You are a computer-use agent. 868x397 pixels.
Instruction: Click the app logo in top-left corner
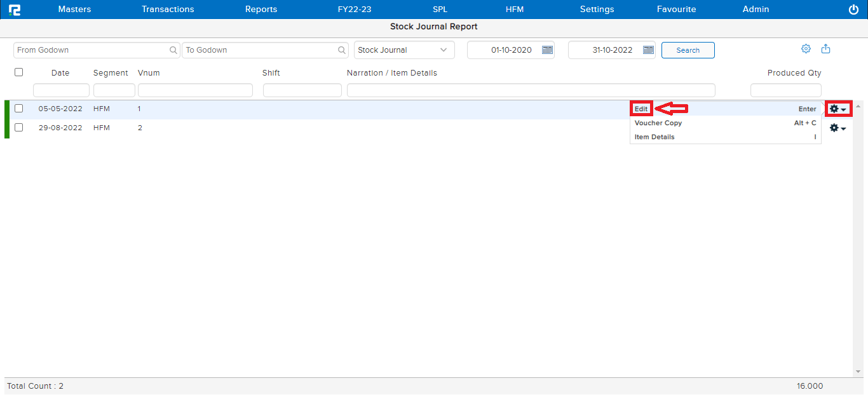[x=14, y=10]
